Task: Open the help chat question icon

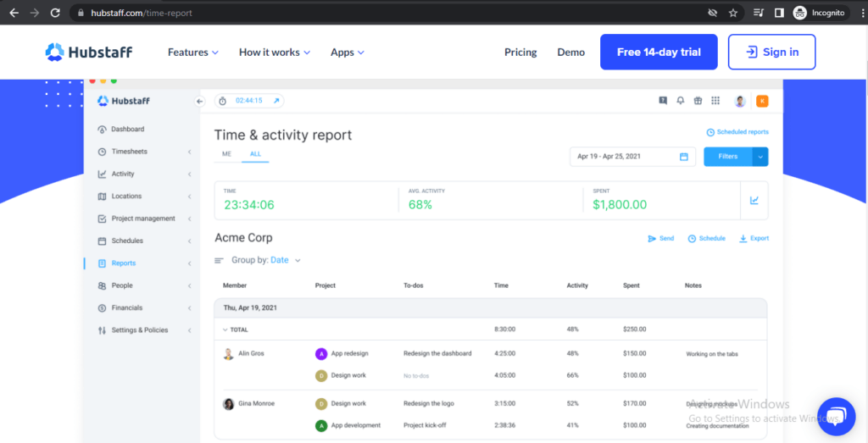Action: click(x=663, y=101)
